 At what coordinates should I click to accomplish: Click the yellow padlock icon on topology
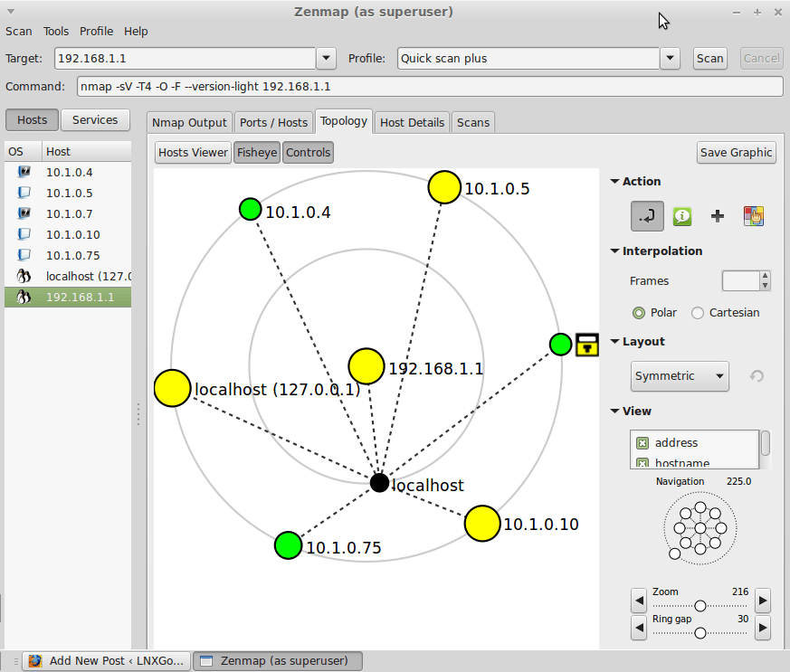pos(587,345)
